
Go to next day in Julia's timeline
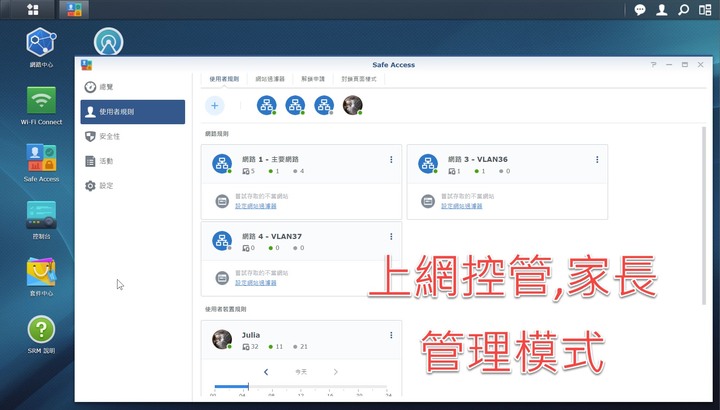[x=336, y=372]
